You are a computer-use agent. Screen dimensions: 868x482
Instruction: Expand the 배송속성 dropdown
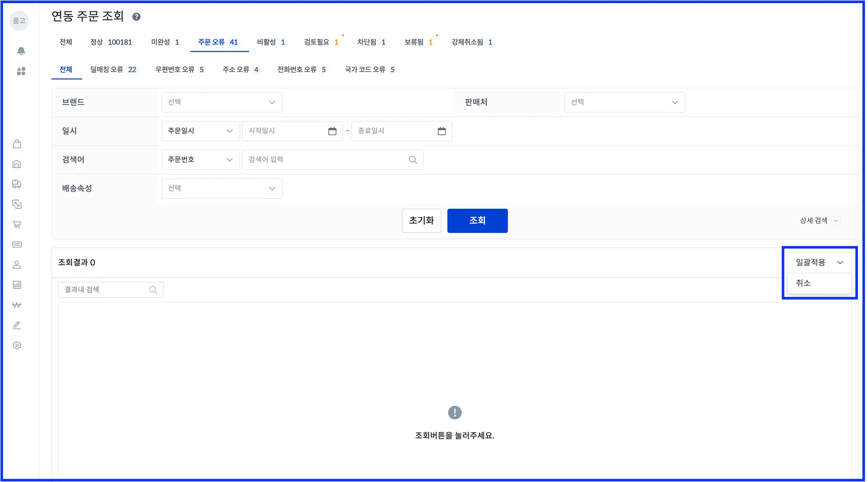[222, 188]
